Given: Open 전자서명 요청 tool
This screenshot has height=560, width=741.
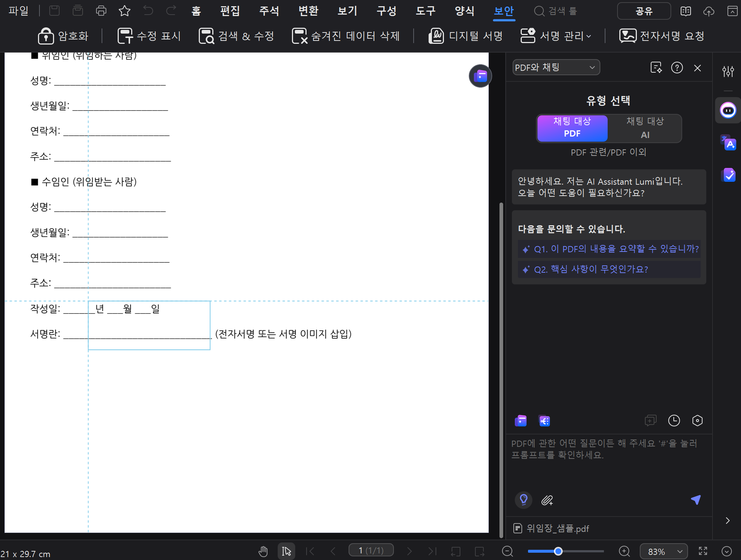Looking at the screenshot, I should pyautogui.click(x=662, y=36).
